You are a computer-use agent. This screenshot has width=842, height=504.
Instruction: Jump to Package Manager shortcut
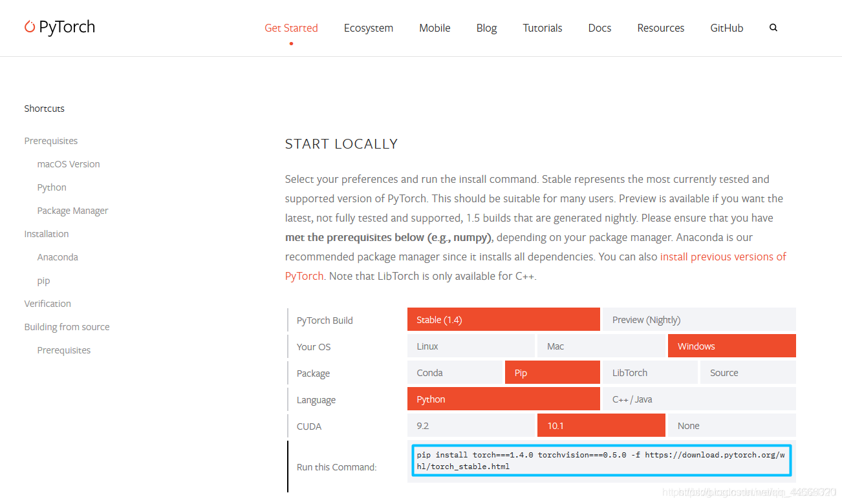[72, 211]
